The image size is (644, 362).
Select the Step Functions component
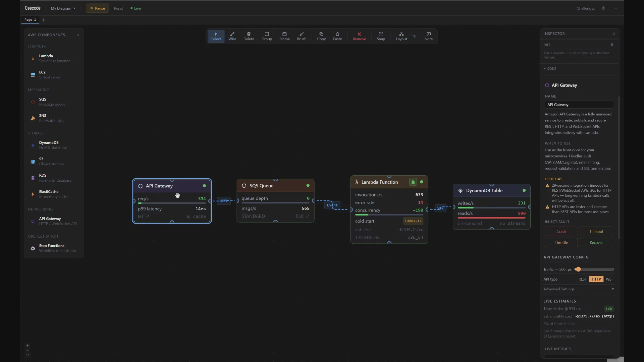(x=54, y=248)
